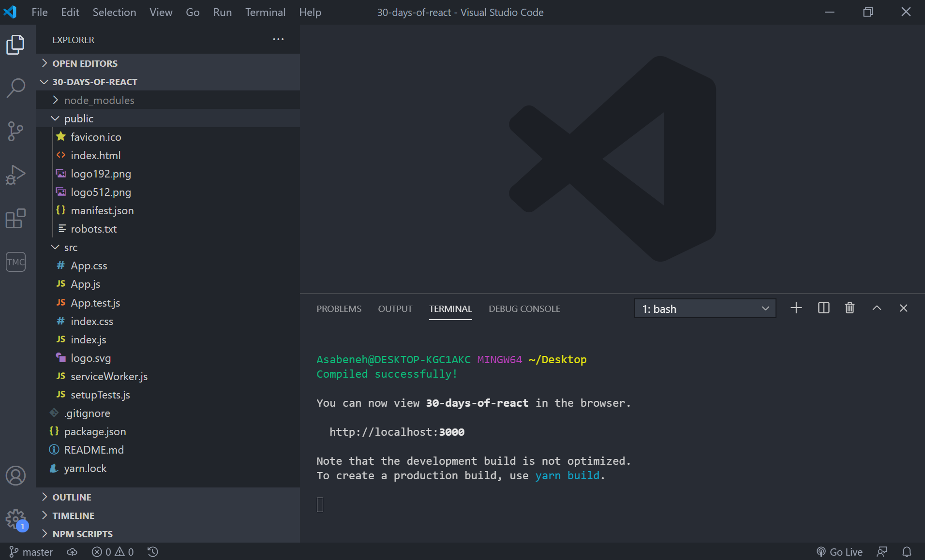Open the Terminal menu
The width and height of the screenshot is (925, 560).
click(265, 12)
